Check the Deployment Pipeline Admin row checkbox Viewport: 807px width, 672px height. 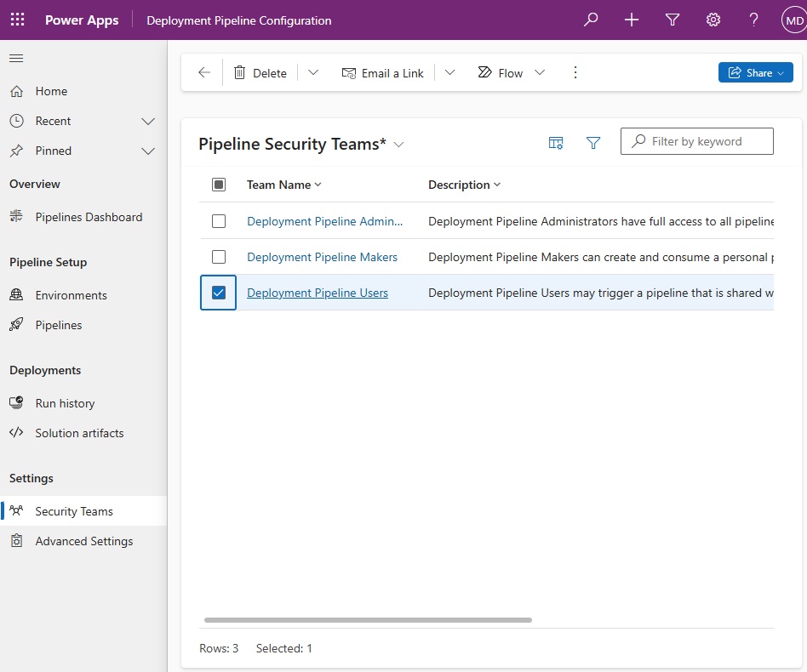(x=219, y=221)
